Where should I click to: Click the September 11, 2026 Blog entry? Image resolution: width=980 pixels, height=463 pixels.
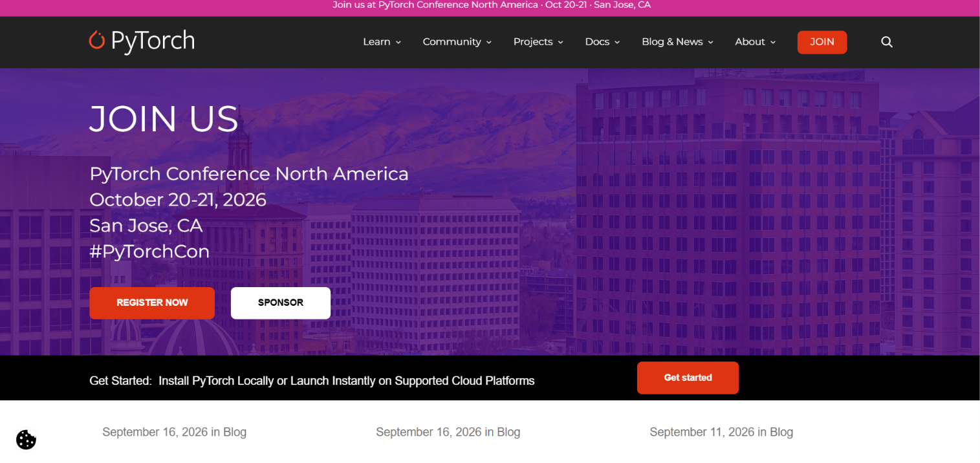(x=721, y=432)
